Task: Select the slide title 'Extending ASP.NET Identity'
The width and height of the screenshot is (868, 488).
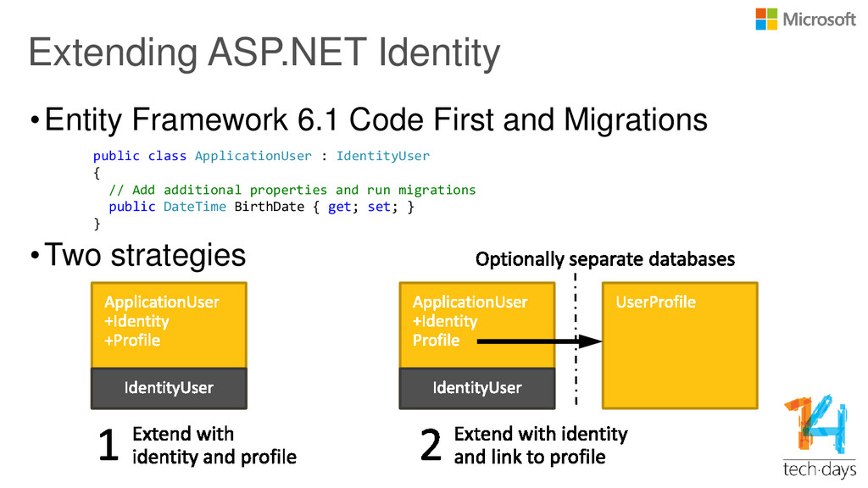Action: pos(264,53)
